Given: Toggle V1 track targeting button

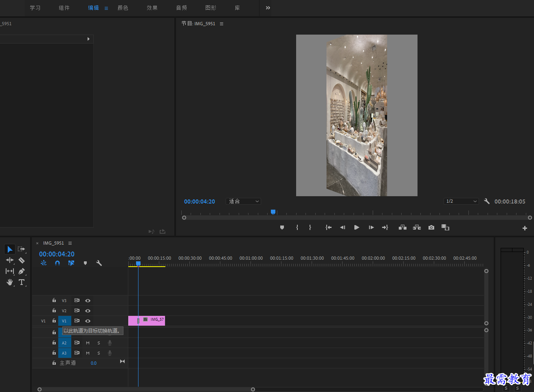Looking at the screenshot, I should tap(64, 321).
